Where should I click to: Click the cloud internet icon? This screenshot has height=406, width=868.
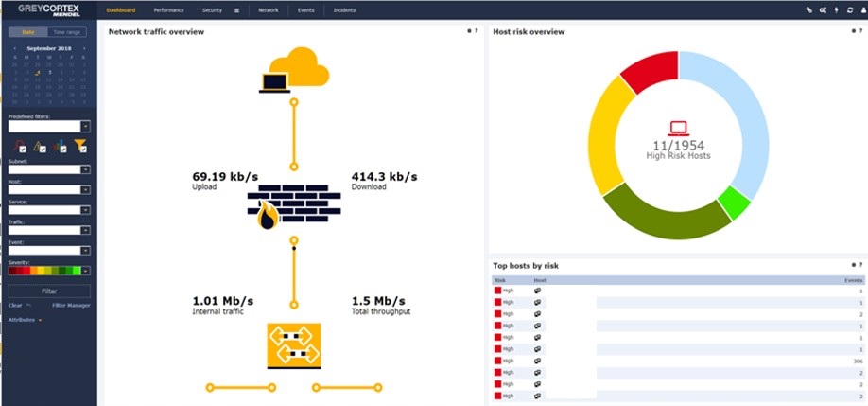click(294, 69)
